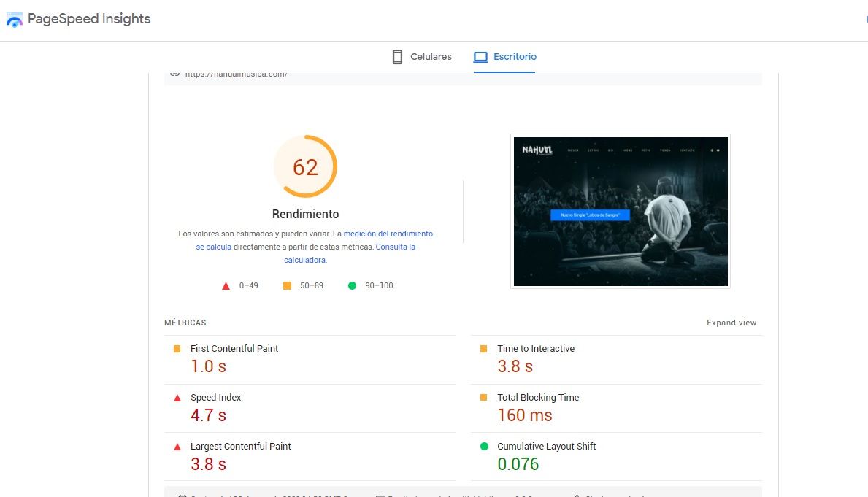Click the 1.0 s value
868x497 pixels.
tap(208, 366)
